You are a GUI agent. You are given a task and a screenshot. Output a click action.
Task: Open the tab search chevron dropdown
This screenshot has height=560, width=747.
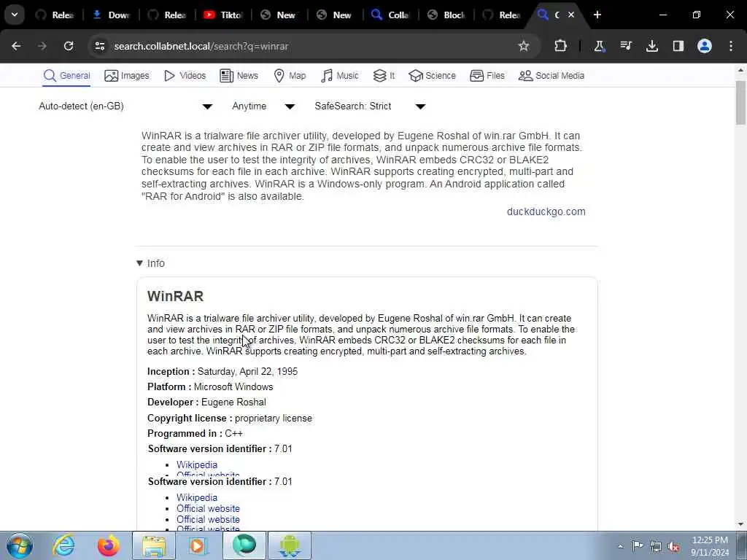point(15,15)
